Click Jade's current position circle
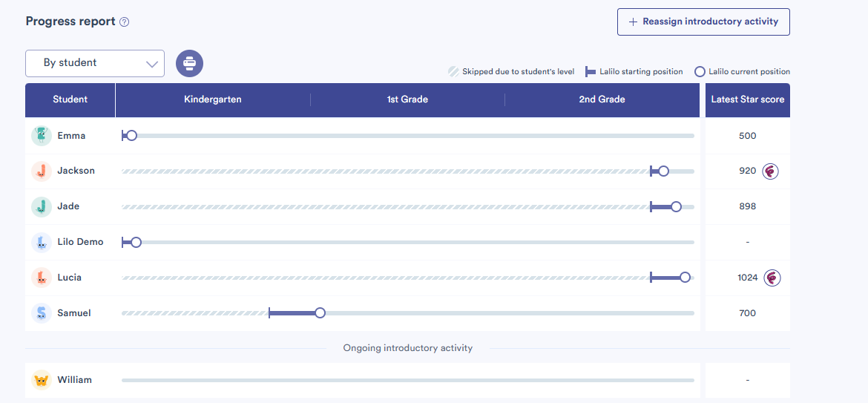The image size is (868, 403). click(676, 206)
